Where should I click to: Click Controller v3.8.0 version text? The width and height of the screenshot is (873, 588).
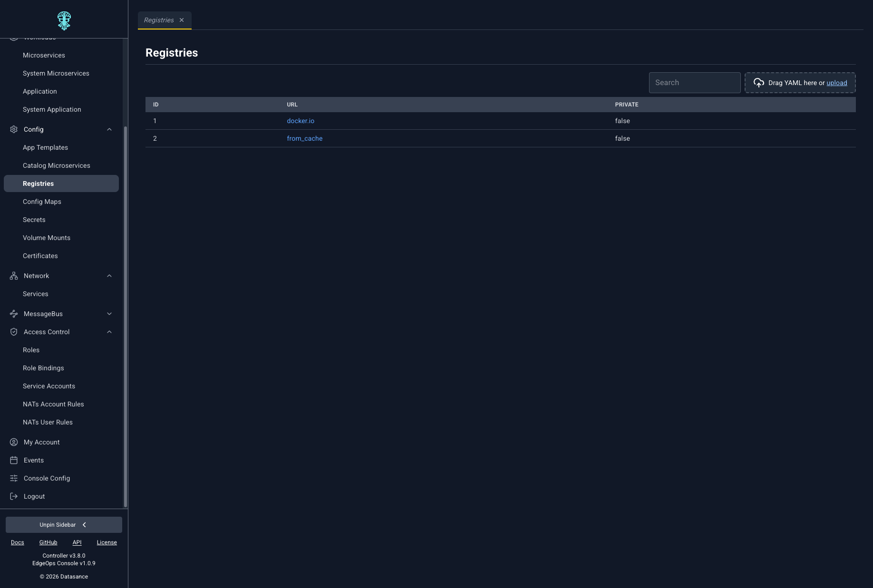[64, 556]
